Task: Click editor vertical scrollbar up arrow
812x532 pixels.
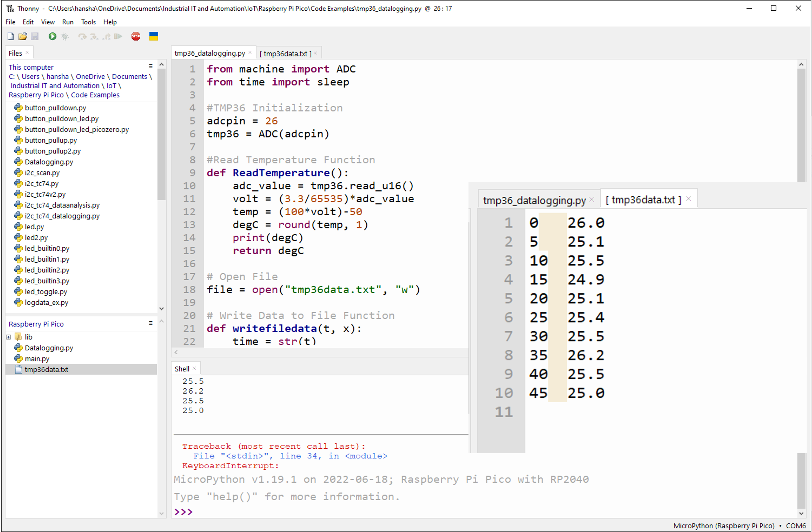Action: click(x=801, y=64)
